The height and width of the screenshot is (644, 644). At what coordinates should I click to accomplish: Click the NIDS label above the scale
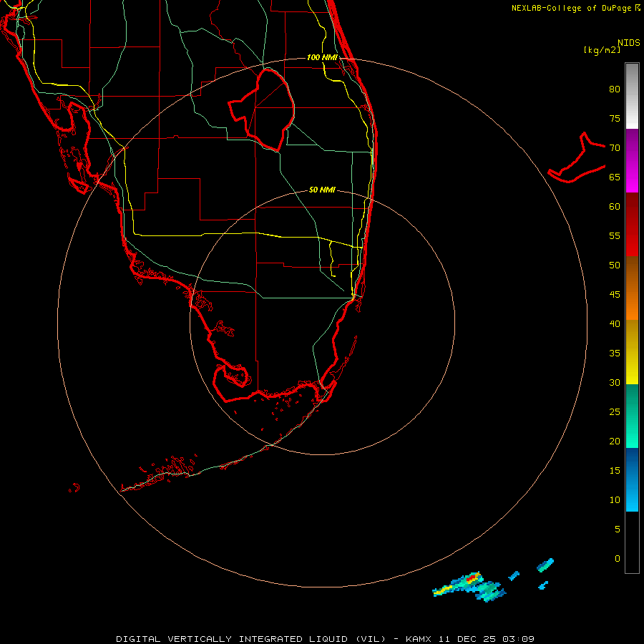(x=628, y=43)
